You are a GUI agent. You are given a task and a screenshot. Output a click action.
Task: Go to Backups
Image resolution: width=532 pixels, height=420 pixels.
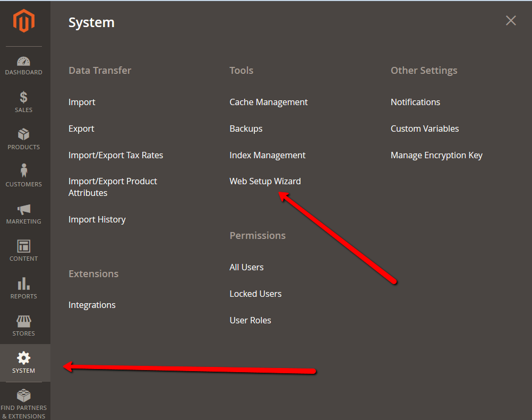click(x=246, y=128)
